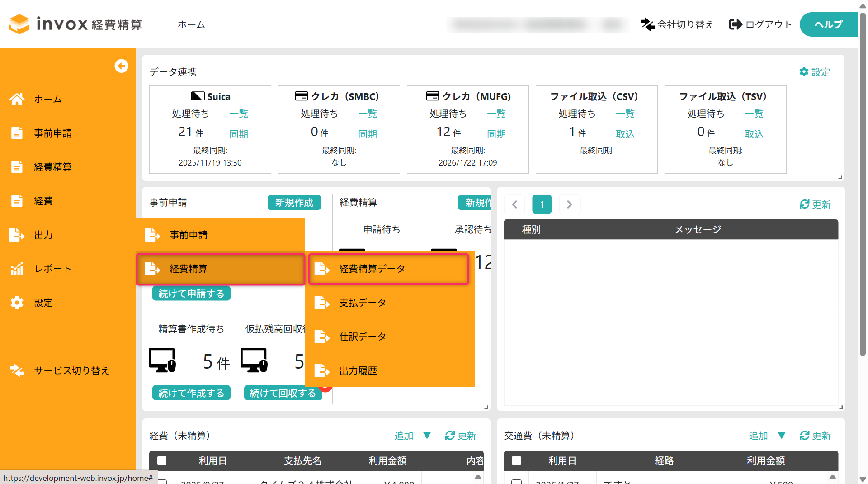Click the ログアウト logout icon
The width and height of the screenshot is (868, 484).
point(736,24)
